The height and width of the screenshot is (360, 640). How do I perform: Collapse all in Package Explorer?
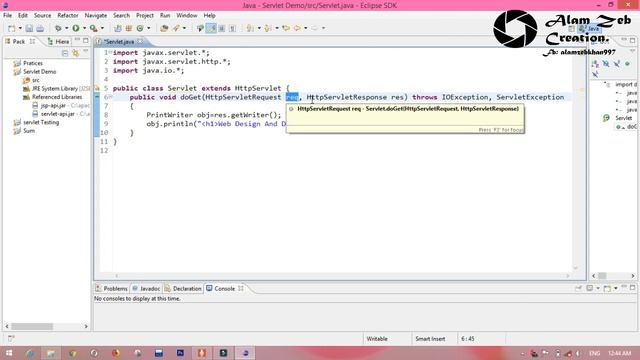coord(65,53)
